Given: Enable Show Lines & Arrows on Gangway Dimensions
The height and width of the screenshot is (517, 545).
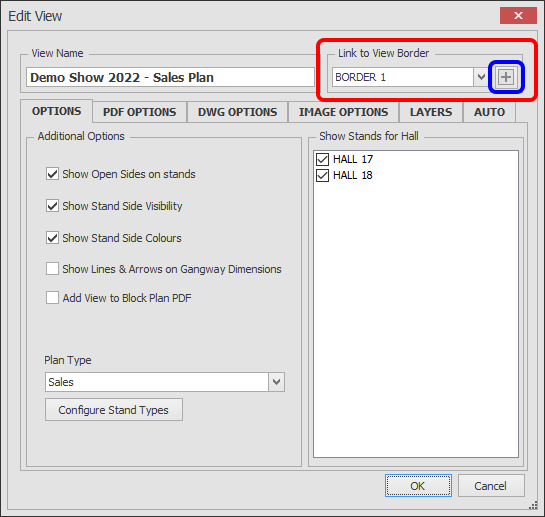Looking at the screenshot, I should coord(52,269).
